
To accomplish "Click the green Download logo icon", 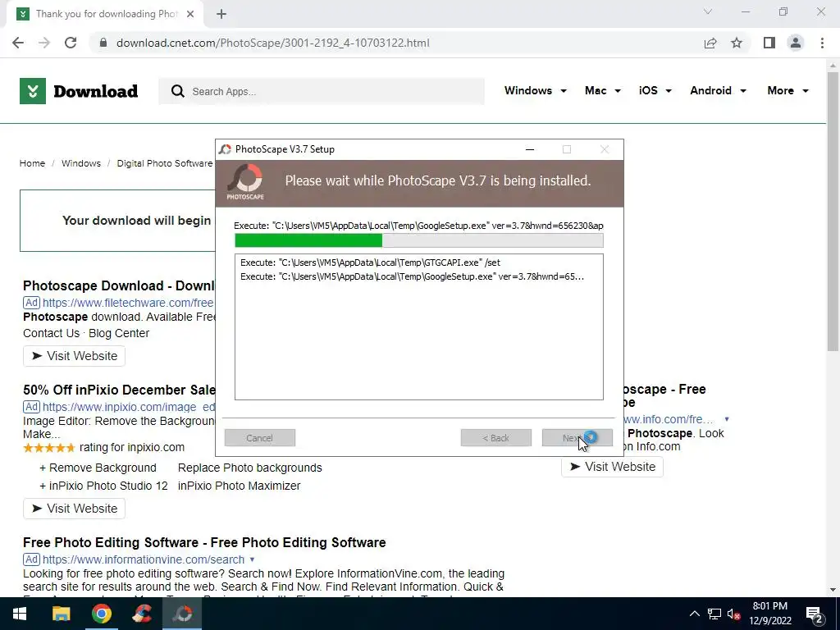I will (x=33, y=91).
